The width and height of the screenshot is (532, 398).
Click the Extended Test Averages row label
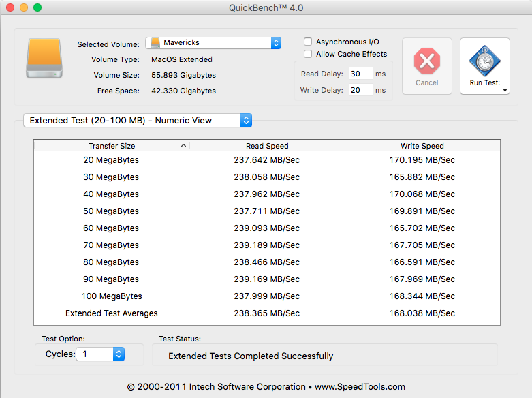click(x=112, y=313)
